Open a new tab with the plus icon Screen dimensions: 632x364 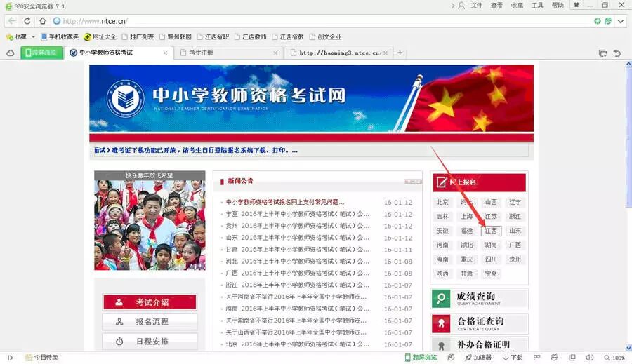click(400, 53)
